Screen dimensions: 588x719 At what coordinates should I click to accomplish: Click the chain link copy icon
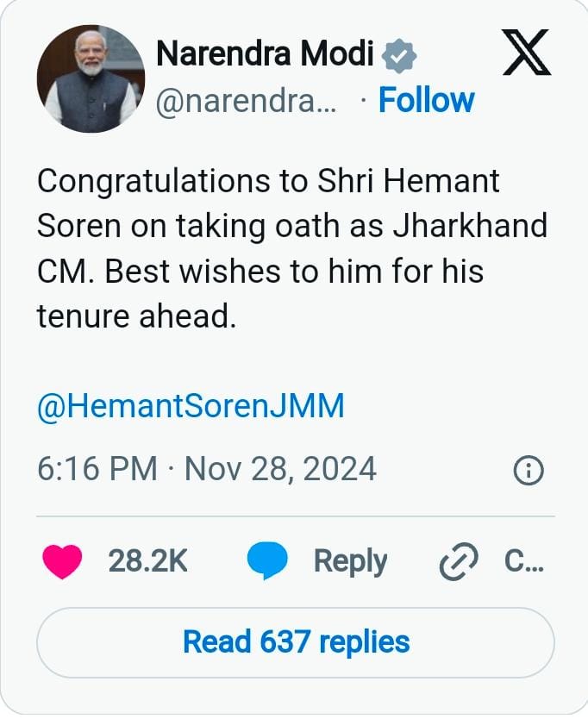tap(458, 561)
